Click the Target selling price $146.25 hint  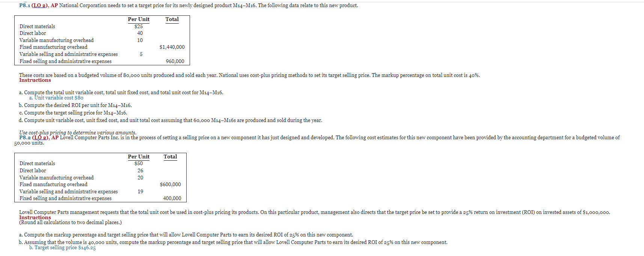pyautogui.click(x=62, y=248)
